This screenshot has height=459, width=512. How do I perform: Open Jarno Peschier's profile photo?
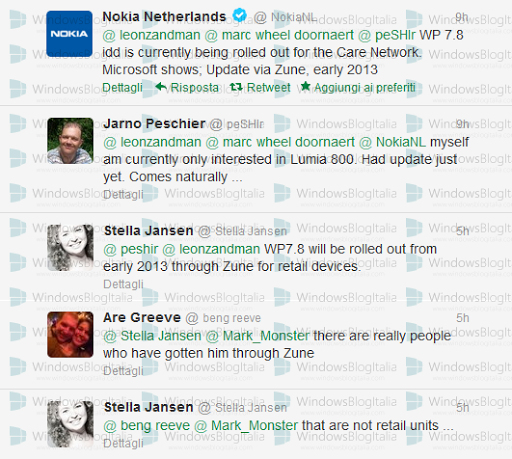point(70,141)
